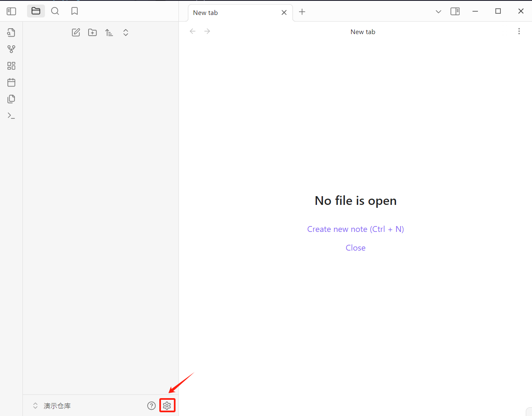532x416 pixels.
Task: Expand or collapse all folders icon
Action: click(126, 32)
